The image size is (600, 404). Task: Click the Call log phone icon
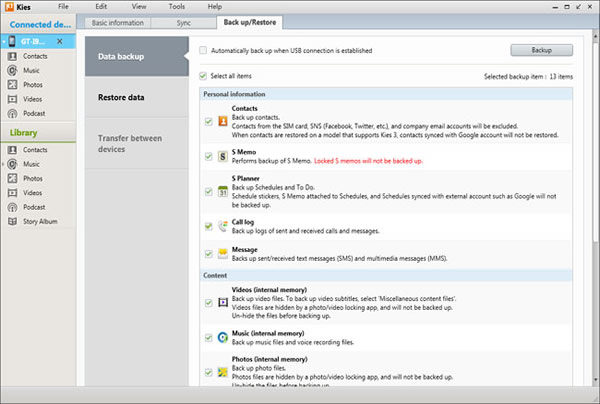click(x=221, y=226)
